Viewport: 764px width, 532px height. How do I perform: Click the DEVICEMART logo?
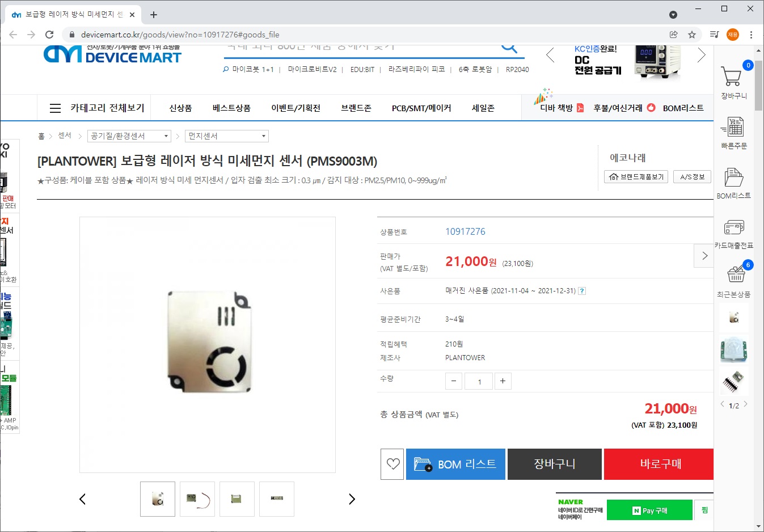pos(112,54)
